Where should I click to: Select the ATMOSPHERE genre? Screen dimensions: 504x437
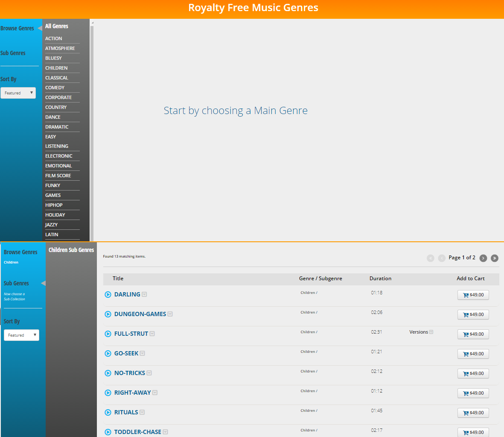tap(60, 48)
